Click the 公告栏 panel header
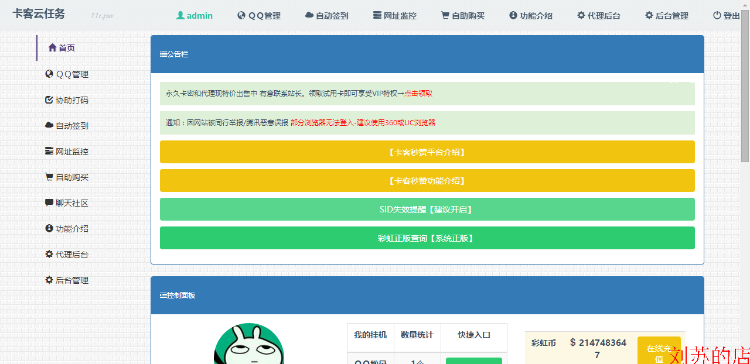750x364 pixels. point(427,54)
